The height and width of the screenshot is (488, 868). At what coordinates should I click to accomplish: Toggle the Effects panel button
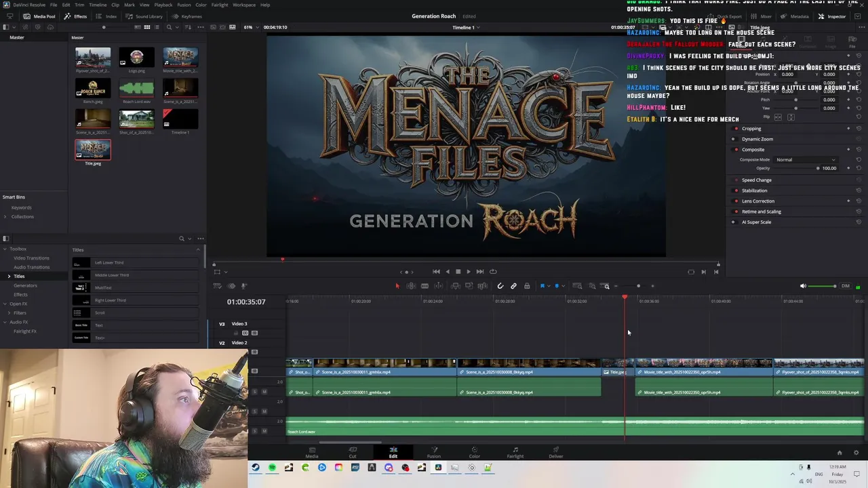[x=75, y=16]
